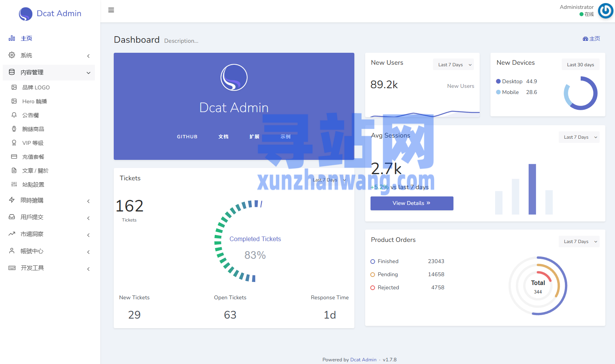The height and width of the screenshot is (364, 615).
Task: Open the 品牌 LOGO submenu item
Action: [49, 87]
